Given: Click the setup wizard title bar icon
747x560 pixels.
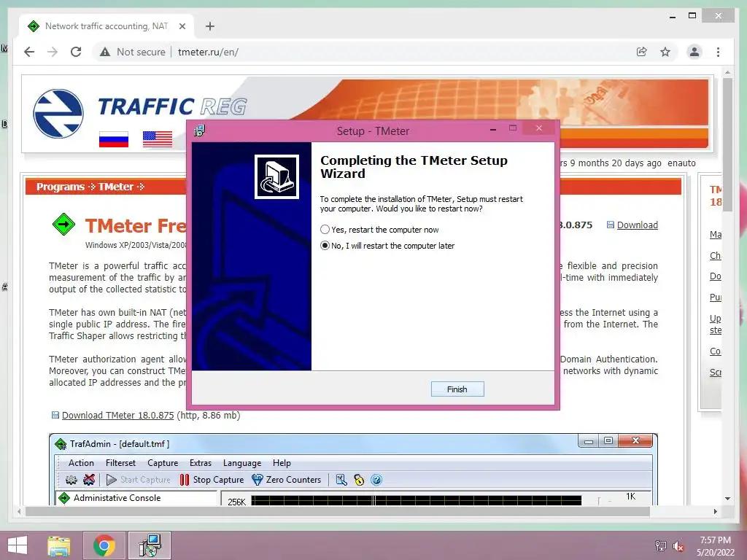Looking at the screenshot, I should pos(200,131).
